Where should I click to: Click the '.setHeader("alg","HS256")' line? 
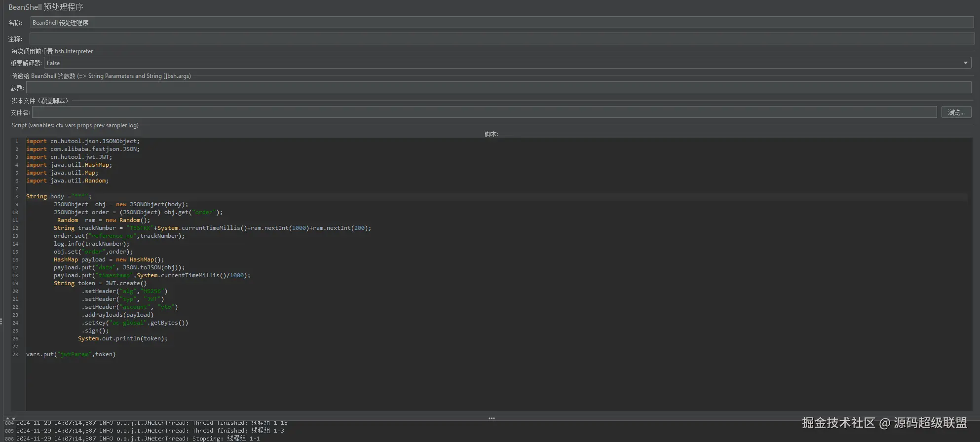(125, 291)
